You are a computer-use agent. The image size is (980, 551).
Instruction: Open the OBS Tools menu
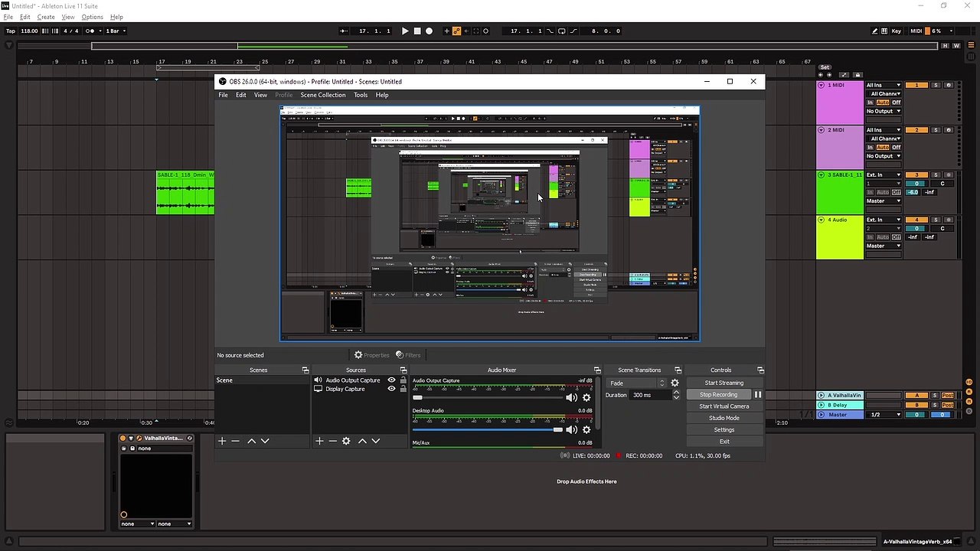(x=361, y=95)
